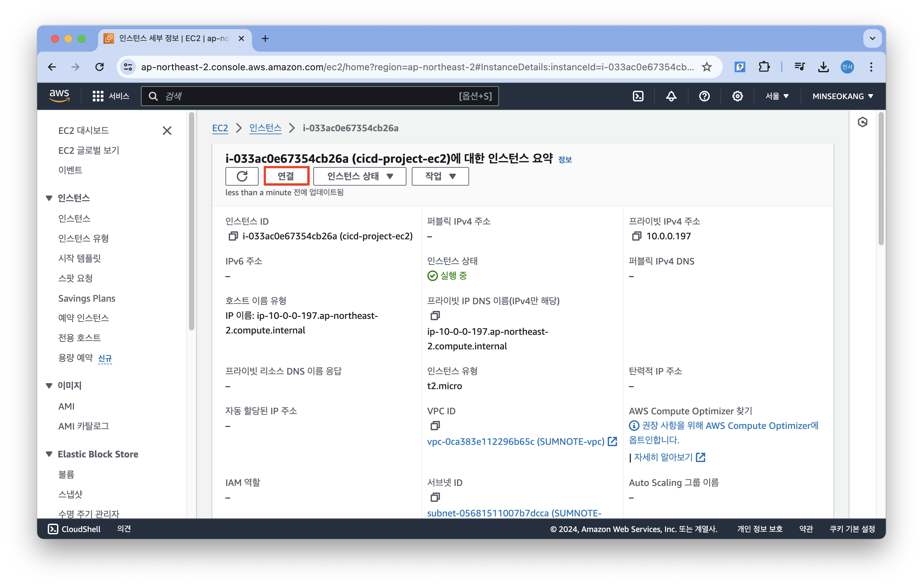The image size is (923, 588).
Task: Click the help question mark icon
Action: tap(704, 96)
